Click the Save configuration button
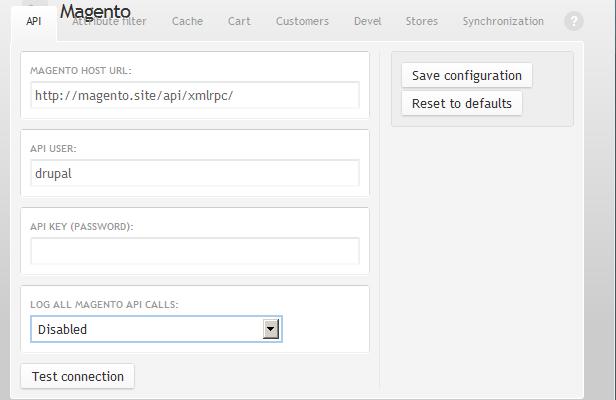Image resolution: width=616 pixels, height=400 pixels. [x=467, y=76]
